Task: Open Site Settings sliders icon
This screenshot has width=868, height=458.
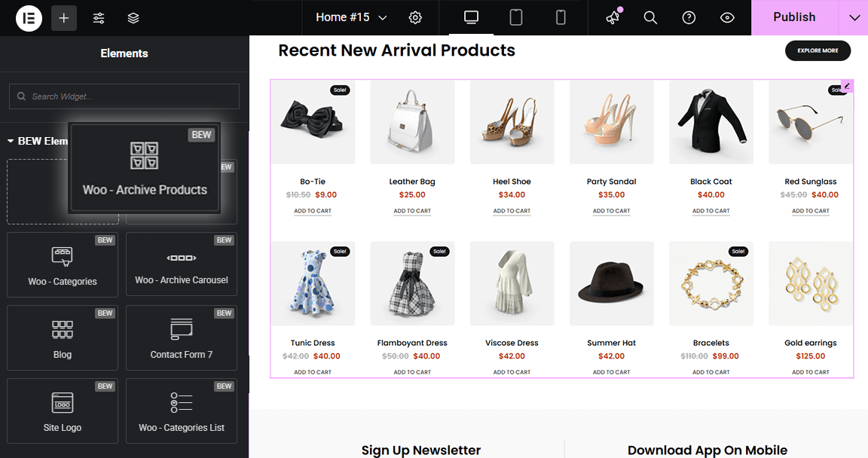Action: coord(99,18)
